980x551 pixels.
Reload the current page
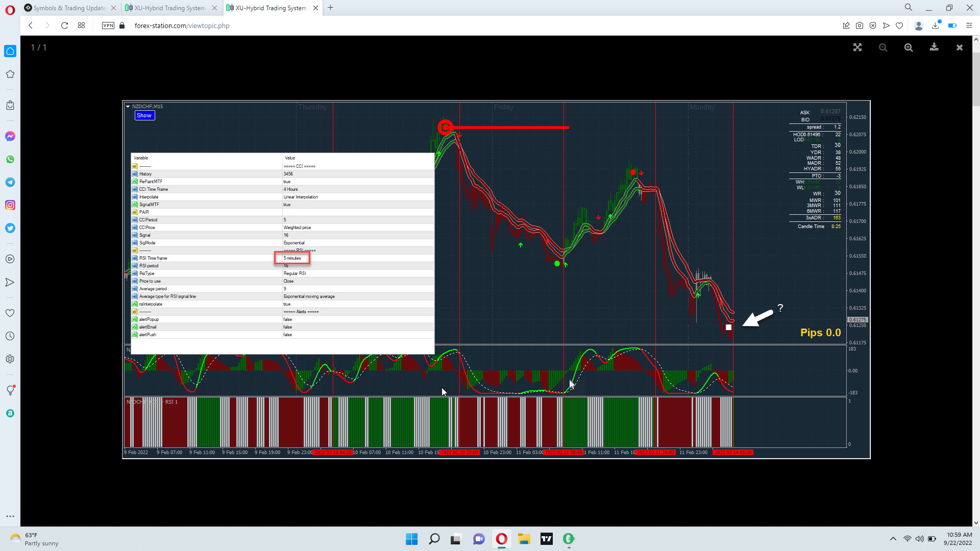(x=64, y=26)
